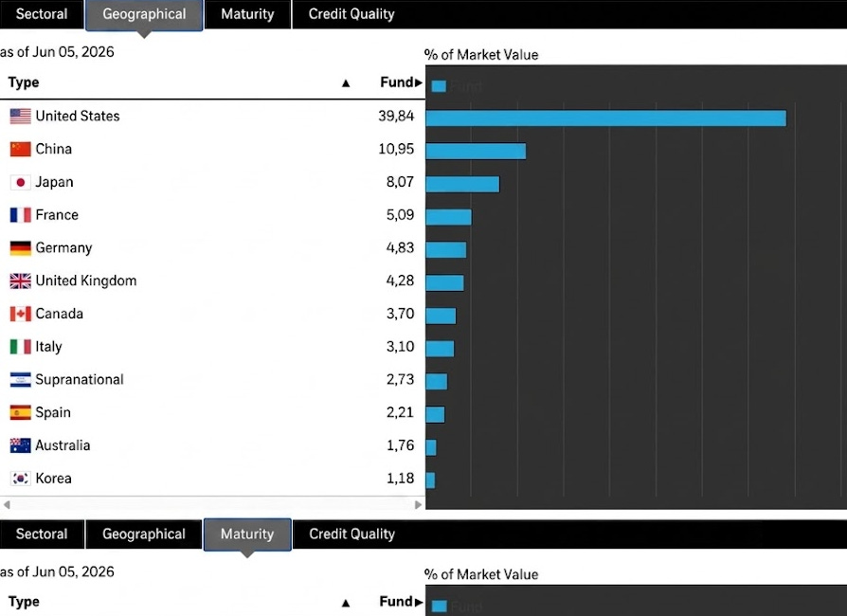Click the United States flag icon

point(21,117)
